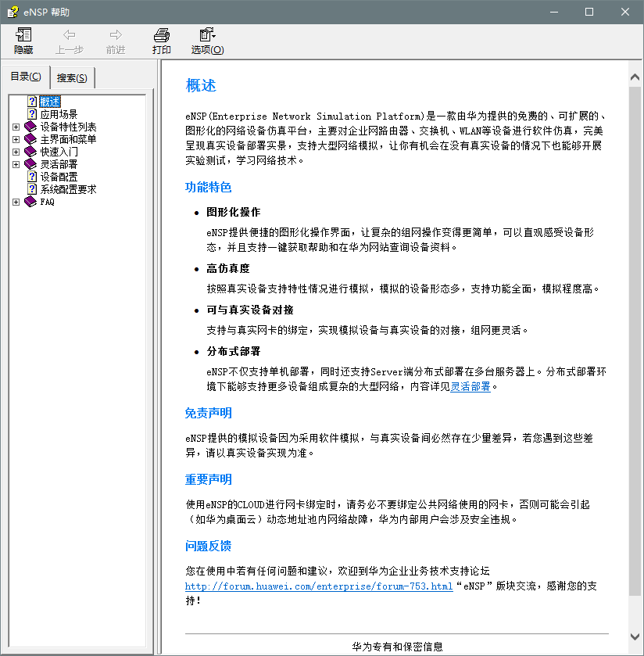Click the 上一步 (Back) arrow icon
The height and width of the screenshot is (656, 644).
pos(70,34)
